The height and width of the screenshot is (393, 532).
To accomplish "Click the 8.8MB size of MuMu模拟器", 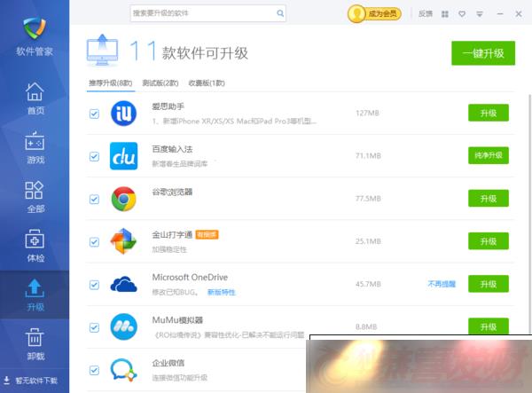I will [366, 326].
